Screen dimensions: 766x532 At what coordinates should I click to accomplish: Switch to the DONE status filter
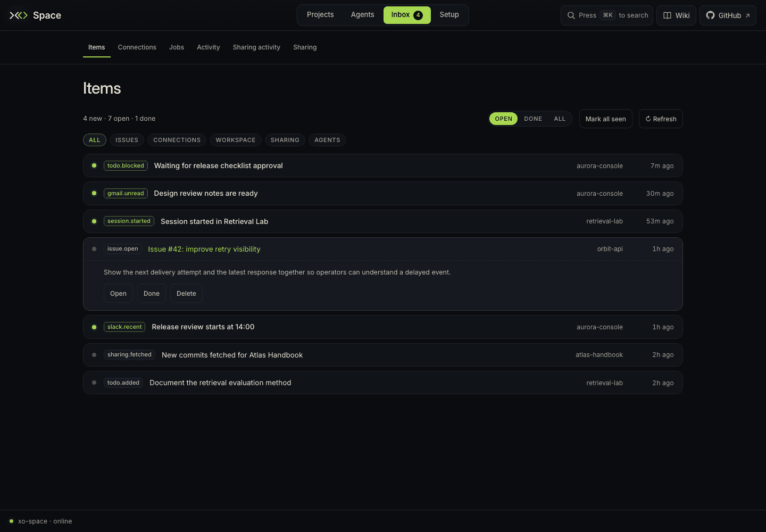tap(533, 119)
